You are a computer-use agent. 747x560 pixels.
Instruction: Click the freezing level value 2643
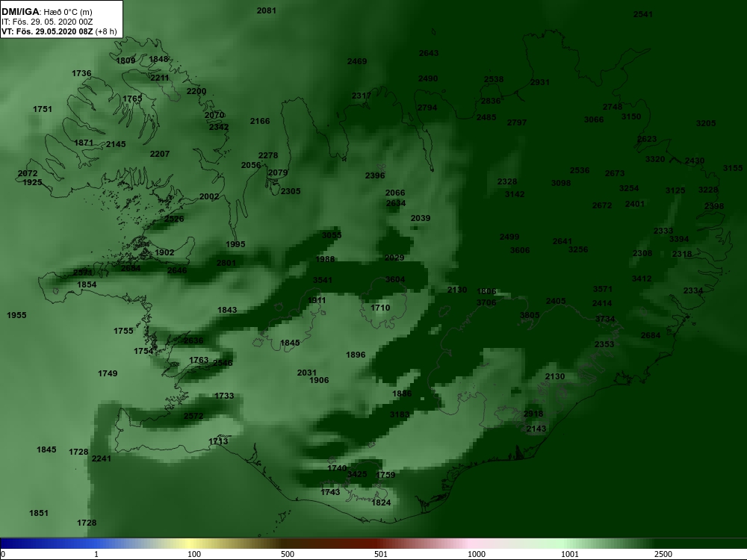429,53
